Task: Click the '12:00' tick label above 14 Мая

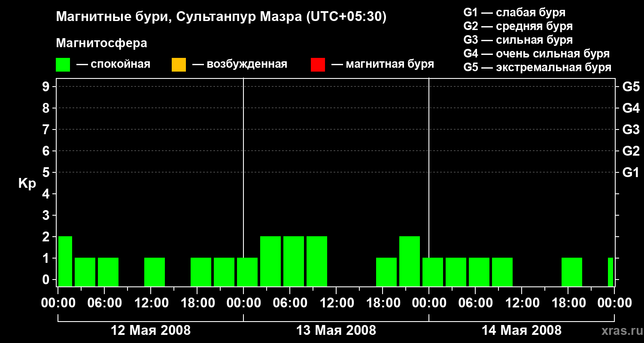Action: tap(522, 303)
